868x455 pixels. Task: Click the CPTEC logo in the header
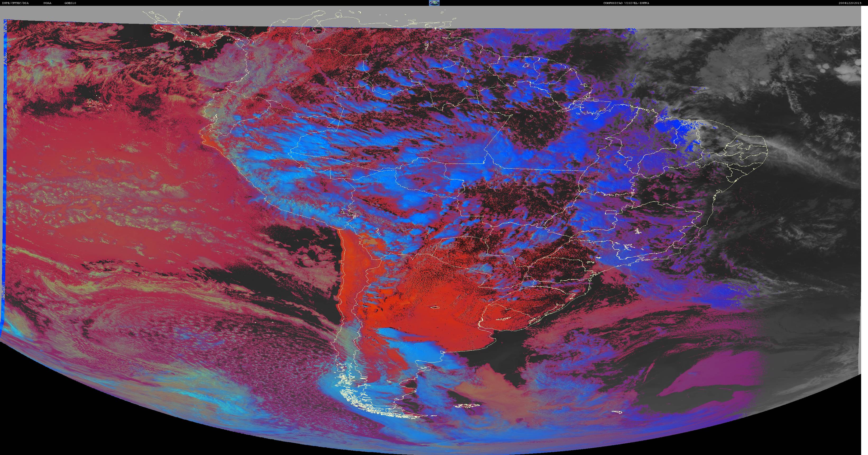(x=434, y=3)
